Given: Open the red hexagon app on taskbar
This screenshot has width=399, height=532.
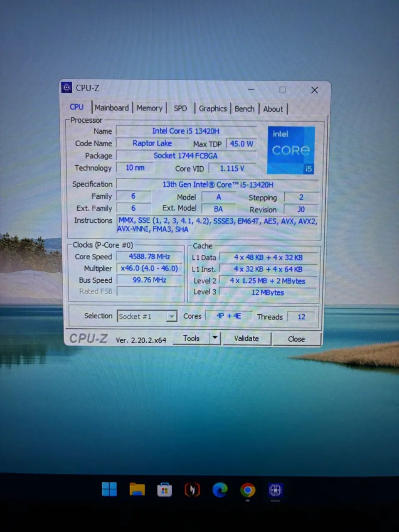Looking at the screenshot, I should click(192, 490).
